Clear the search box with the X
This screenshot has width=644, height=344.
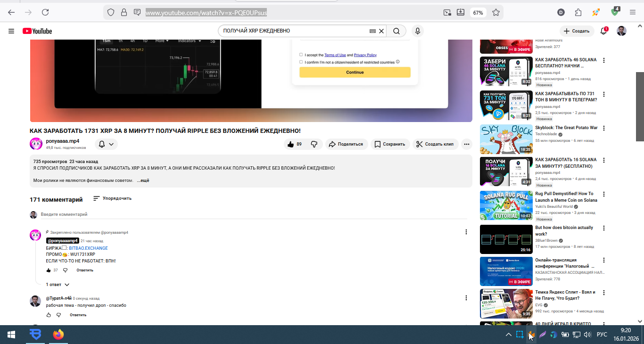click(x=381, y=31)
